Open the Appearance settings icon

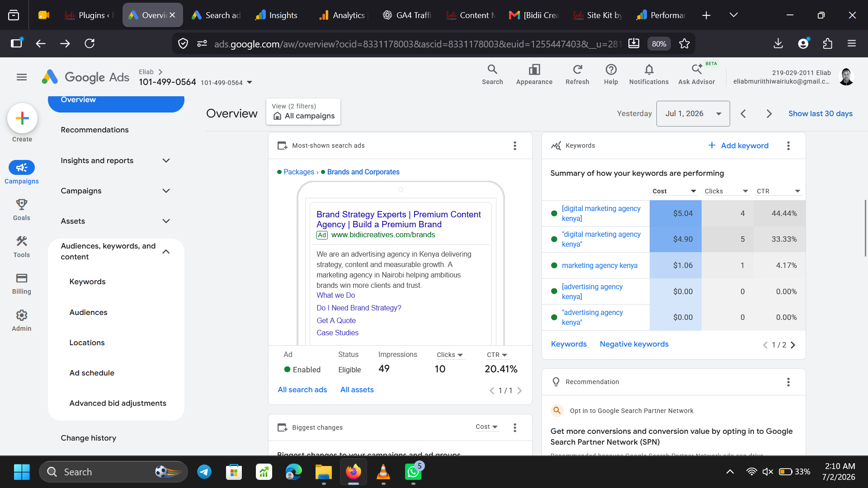534,75
